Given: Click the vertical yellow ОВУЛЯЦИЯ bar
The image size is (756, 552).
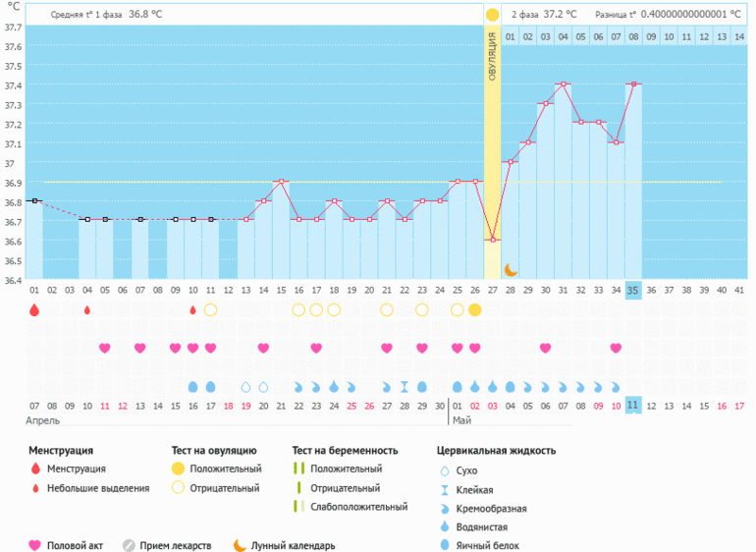Looking at the screenshot, I should tap(492, 147).
